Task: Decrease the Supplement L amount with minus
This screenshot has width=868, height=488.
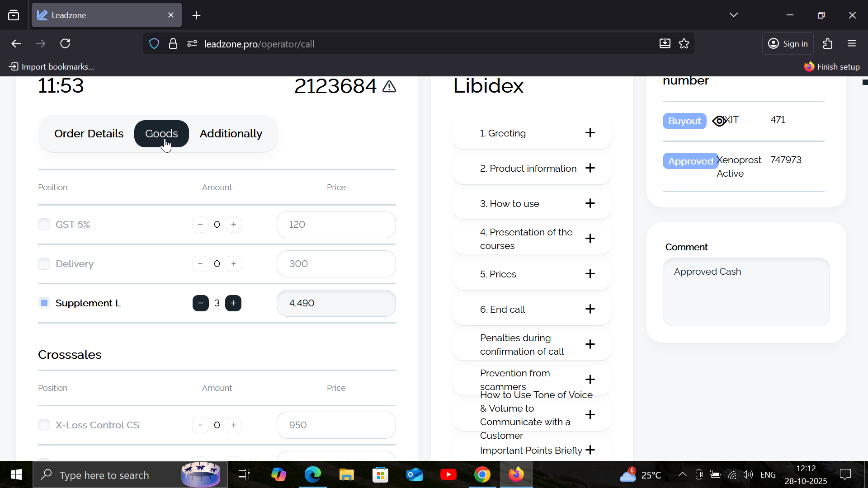Action: [x=200, y=303]
